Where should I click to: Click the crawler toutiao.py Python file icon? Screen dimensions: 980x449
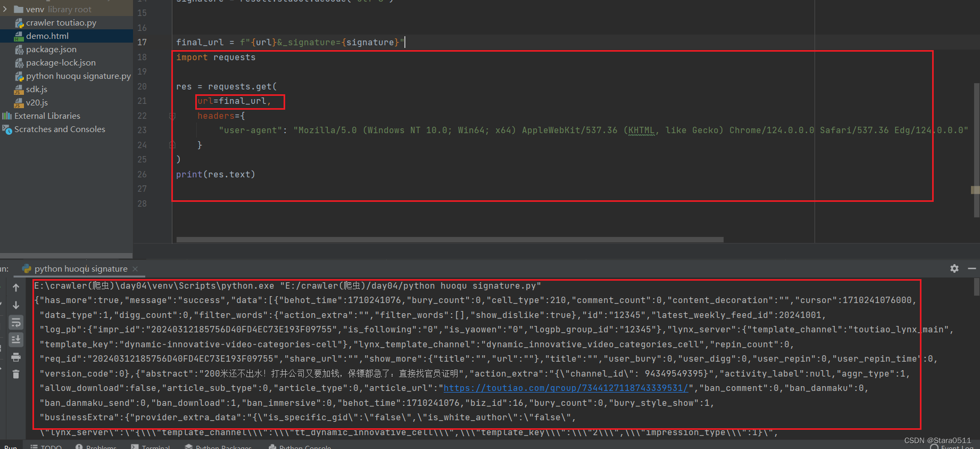tap(19, 23)
